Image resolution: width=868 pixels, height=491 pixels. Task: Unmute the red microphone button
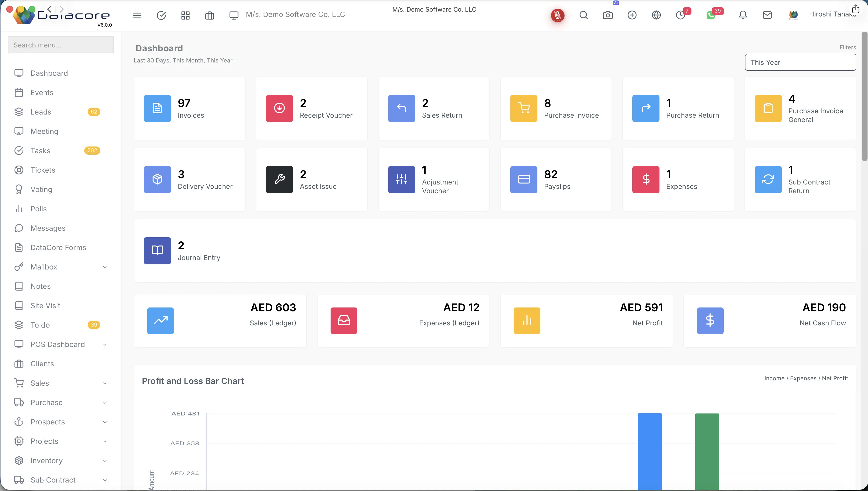click(x=558, y=15)
